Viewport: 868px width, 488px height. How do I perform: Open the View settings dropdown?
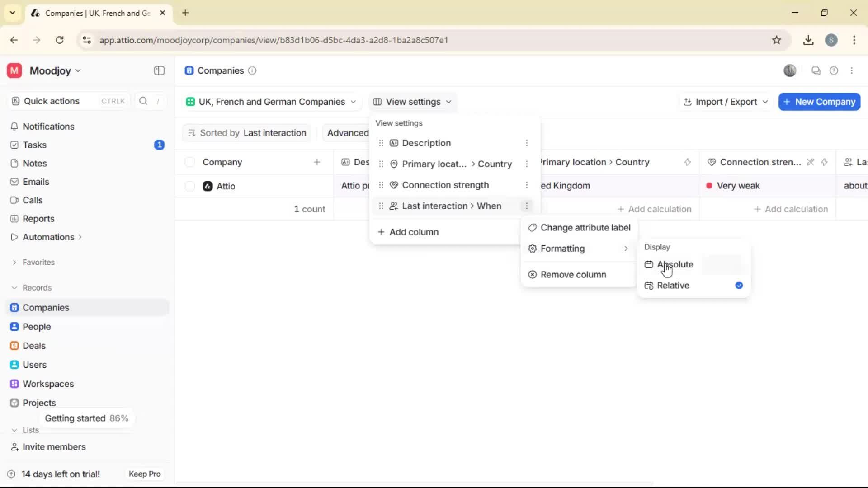(412, 102)
